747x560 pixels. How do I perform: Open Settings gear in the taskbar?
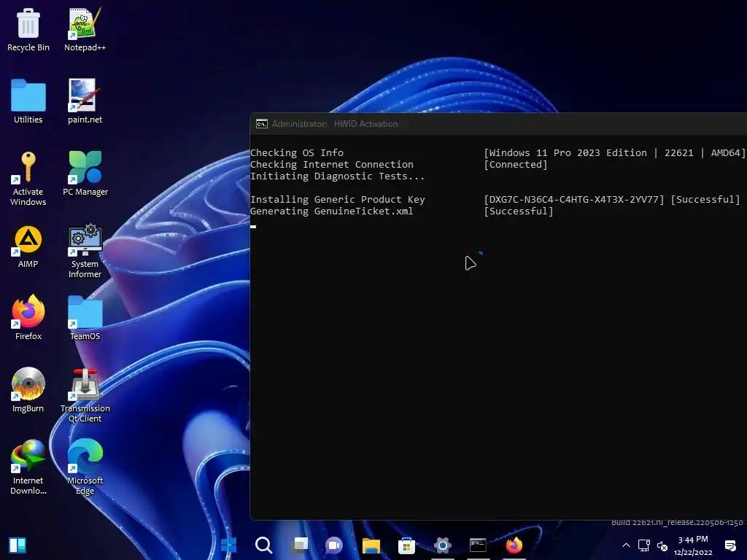click(x=442, y=545)
